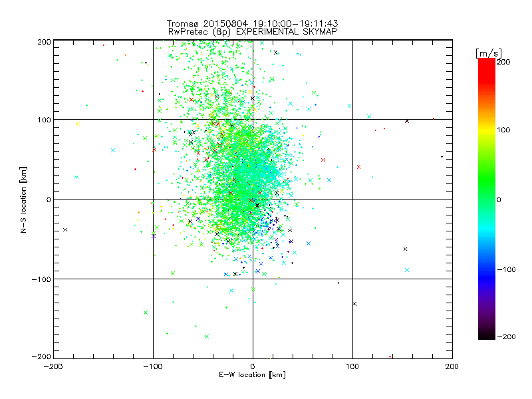Screen dimensions: 532x399
Task: Click the x-axis tick label '200'
Action: pos(452,366)
